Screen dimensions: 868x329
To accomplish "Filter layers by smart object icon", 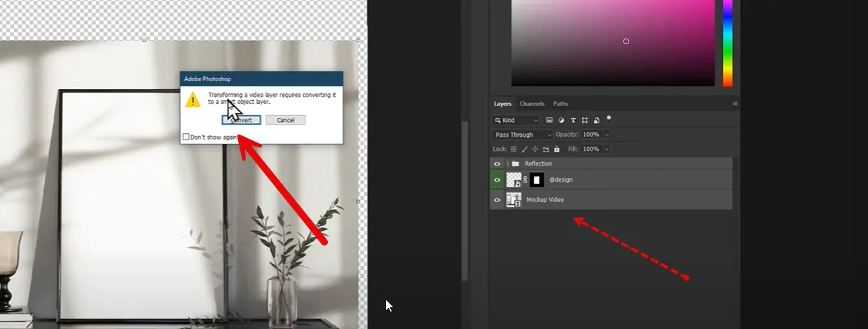I will (596, 120).
